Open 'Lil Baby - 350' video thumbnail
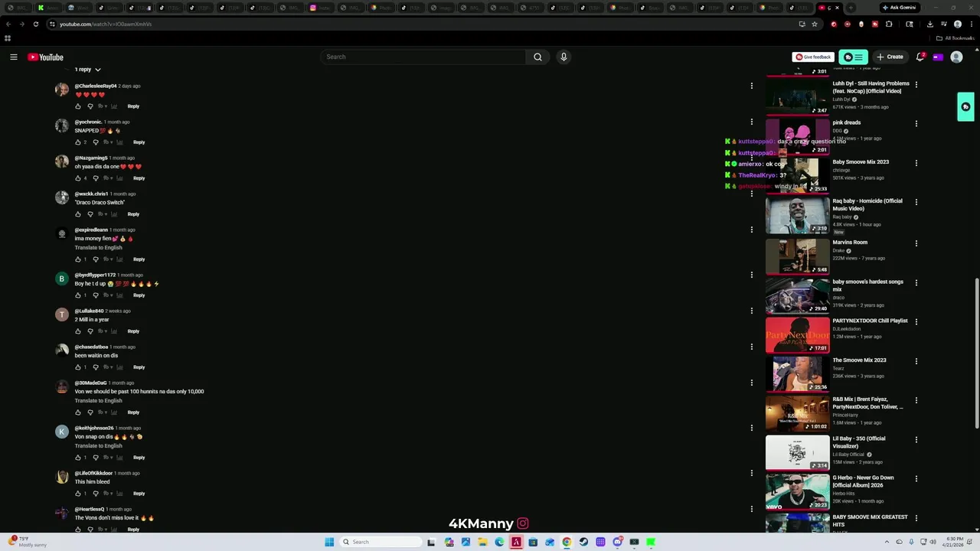The height and width of the screenshot is (551, 980). 797,452
